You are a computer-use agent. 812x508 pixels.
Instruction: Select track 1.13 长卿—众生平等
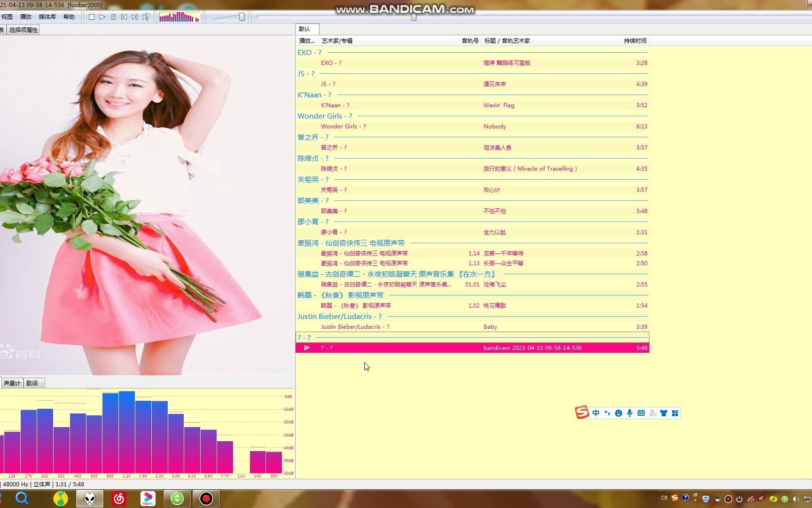coord(472,263)
